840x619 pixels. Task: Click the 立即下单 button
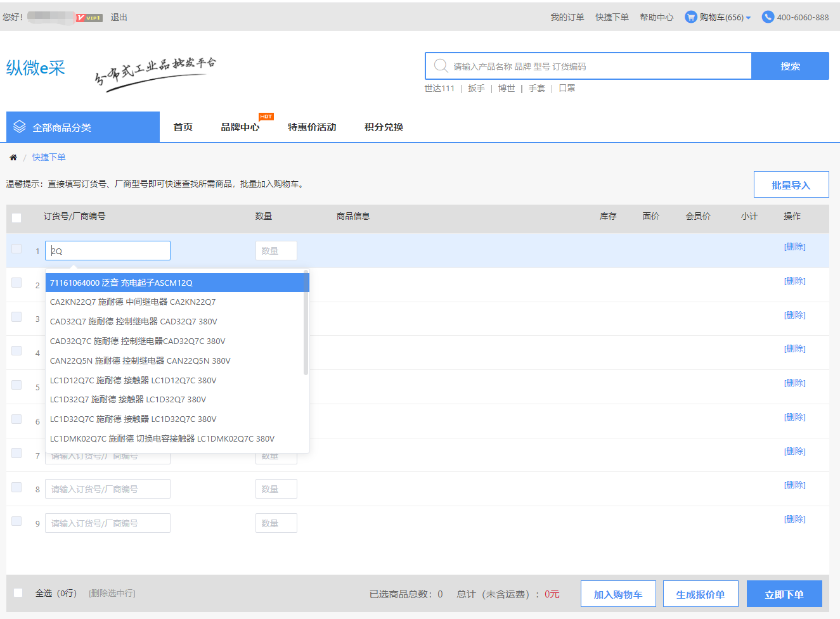click(x=784, y=594)
